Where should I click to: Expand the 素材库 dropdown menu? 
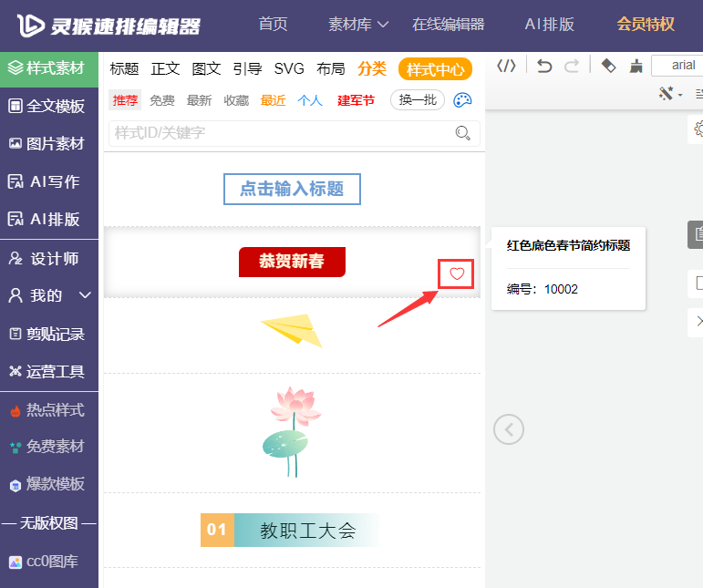tap(358, 24)
